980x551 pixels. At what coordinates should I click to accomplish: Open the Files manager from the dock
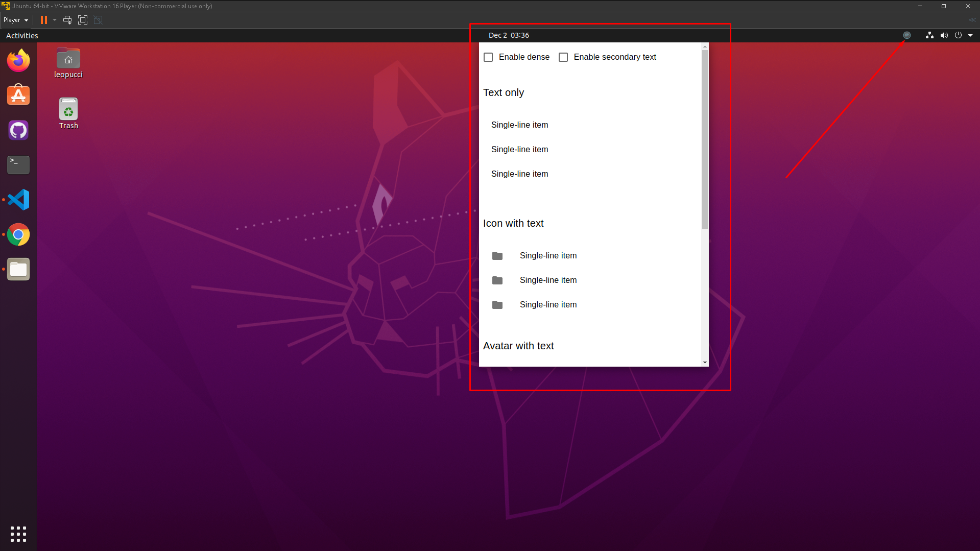(18, 269)
